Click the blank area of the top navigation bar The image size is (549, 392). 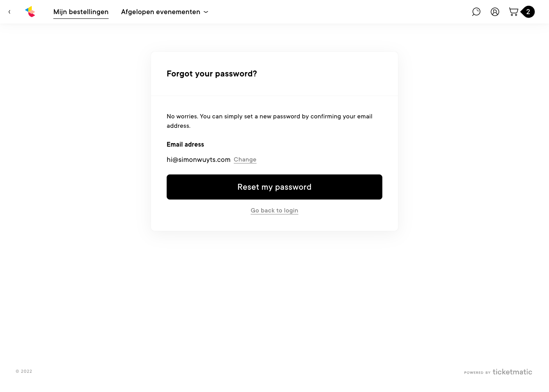pyautogui.click(x=333, y=12)
